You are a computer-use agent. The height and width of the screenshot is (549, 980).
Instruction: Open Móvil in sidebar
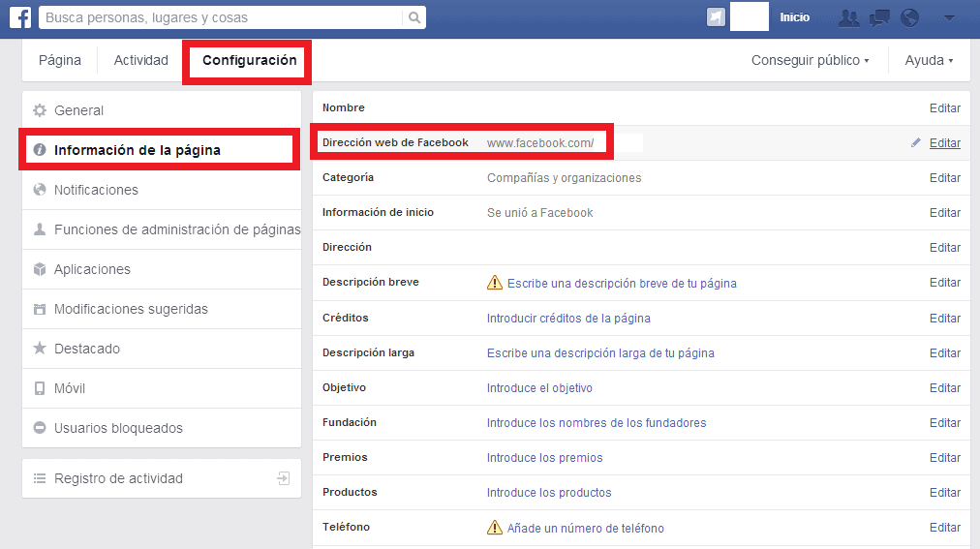(x=162, y=388)
